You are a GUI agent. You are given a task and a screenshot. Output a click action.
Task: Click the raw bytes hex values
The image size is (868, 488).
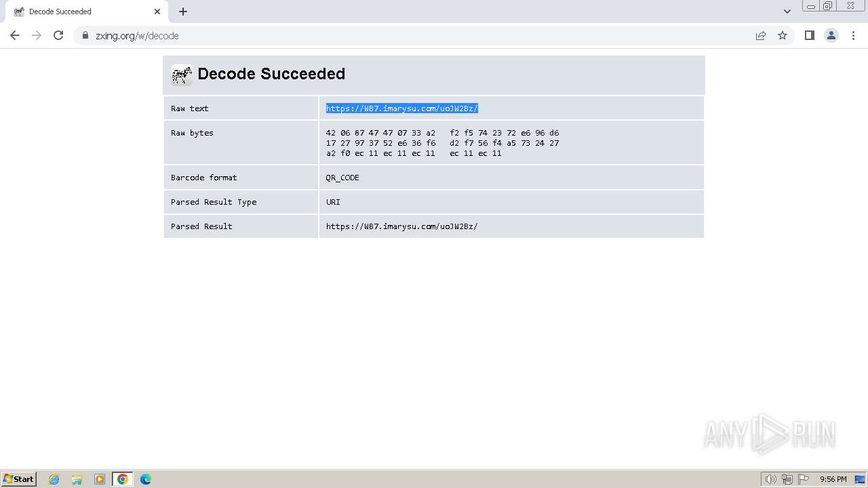(x=442, y=143)
